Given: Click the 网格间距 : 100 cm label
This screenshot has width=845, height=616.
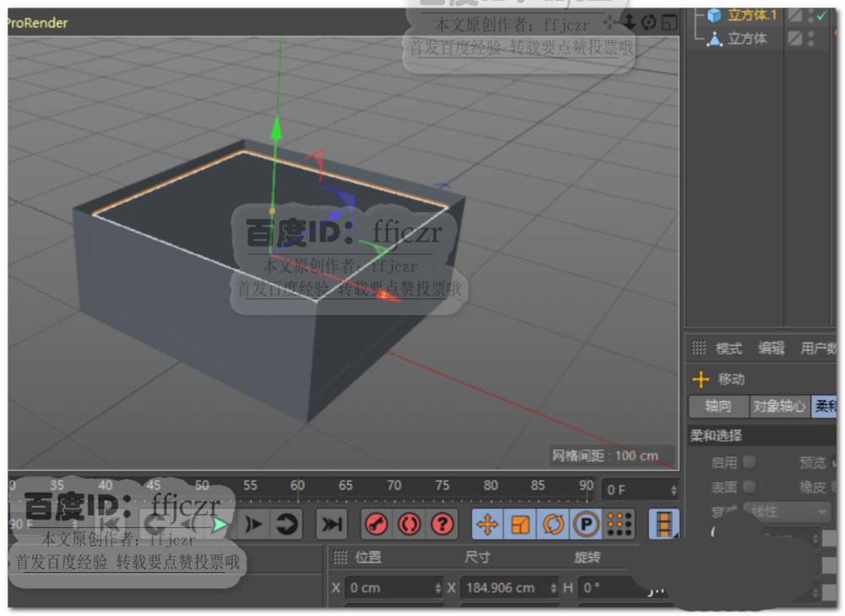Looking at the screenshot, I should click(x=605, y=456).
